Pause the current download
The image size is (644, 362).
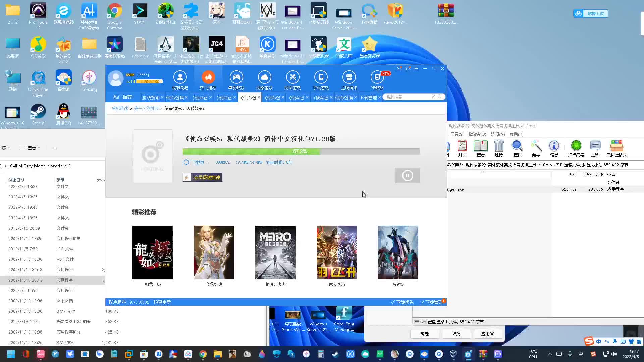[x=407, y=175]
